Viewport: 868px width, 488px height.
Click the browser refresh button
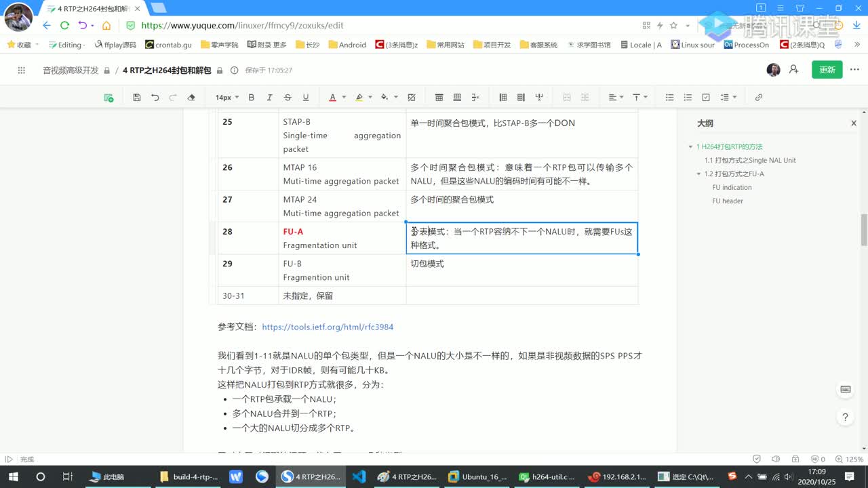pos(64,25)
